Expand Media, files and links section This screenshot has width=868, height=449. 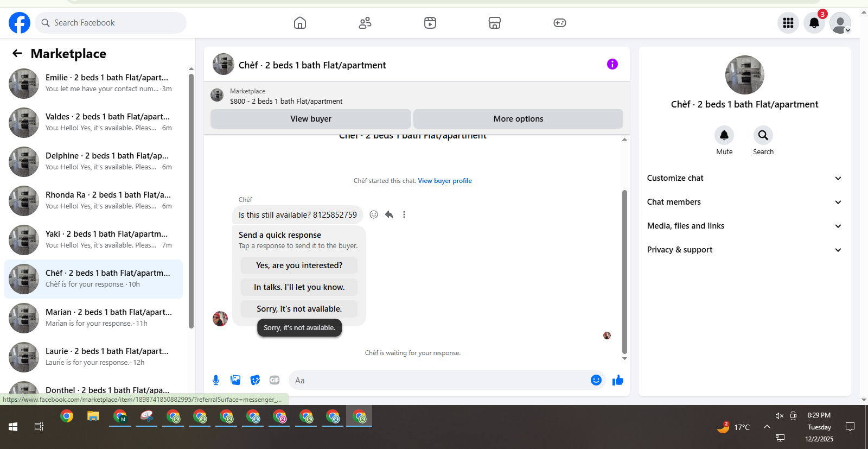[744, 226]
